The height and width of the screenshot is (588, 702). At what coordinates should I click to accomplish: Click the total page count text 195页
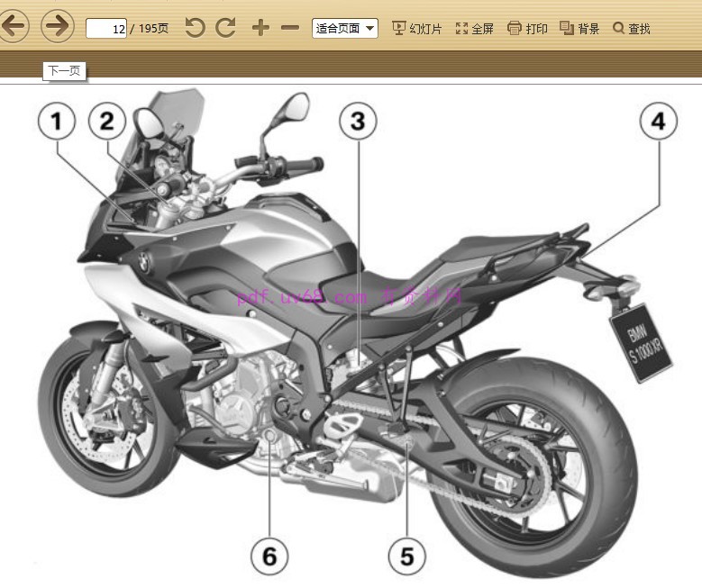[153, 29]
